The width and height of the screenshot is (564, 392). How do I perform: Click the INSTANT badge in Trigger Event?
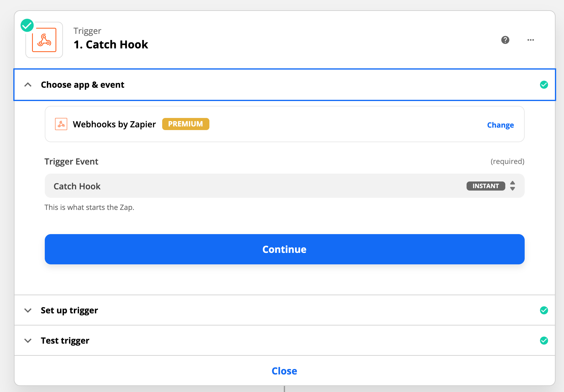[x=485, y=186]
